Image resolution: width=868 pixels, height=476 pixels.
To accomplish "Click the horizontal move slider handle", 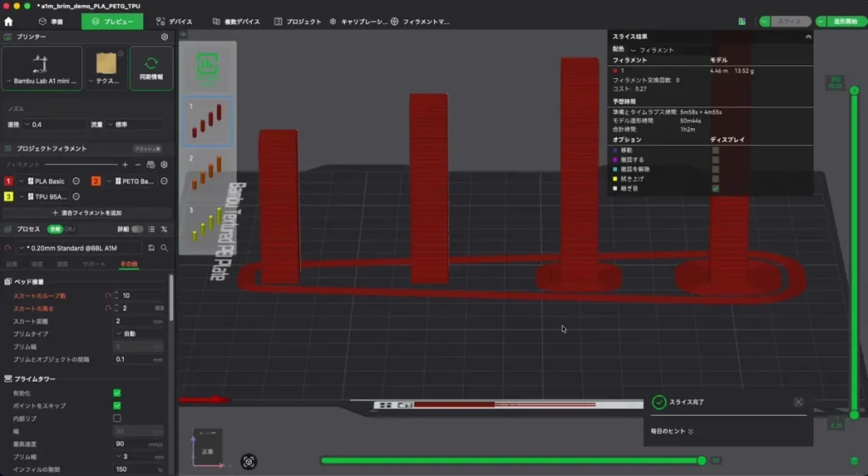I will pos(701,461).
